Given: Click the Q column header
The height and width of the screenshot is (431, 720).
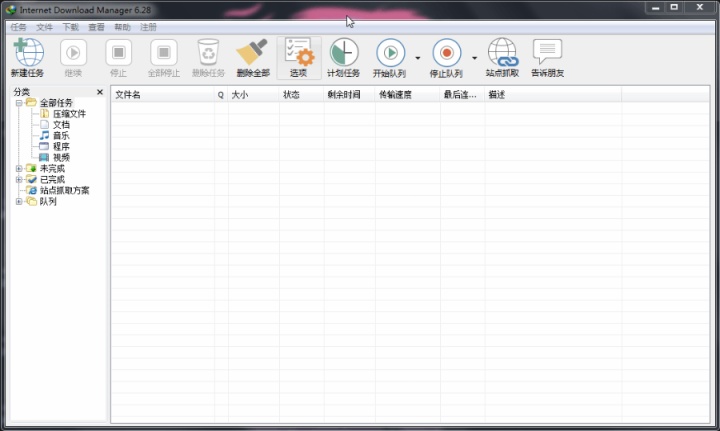Looking at the screenshot, I should [221, 95].
